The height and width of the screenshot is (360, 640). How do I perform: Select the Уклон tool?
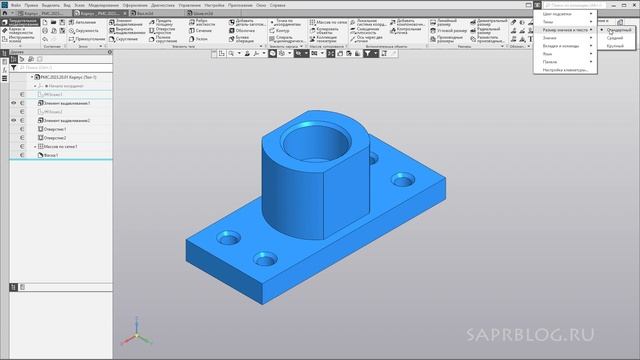click(198, 39)
